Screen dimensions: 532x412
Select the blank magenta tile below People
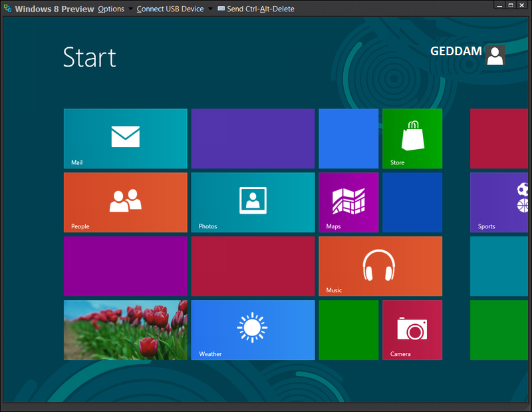pos(126,266)
